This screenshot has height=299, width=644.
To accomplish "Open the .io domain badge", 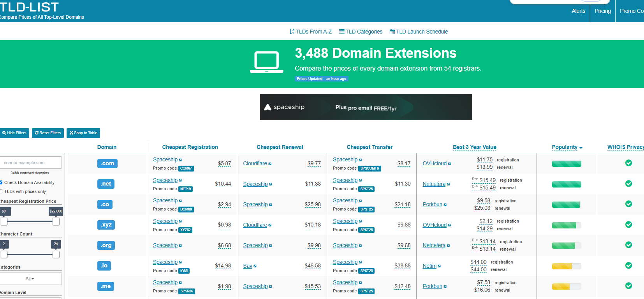I will [104, 266].
